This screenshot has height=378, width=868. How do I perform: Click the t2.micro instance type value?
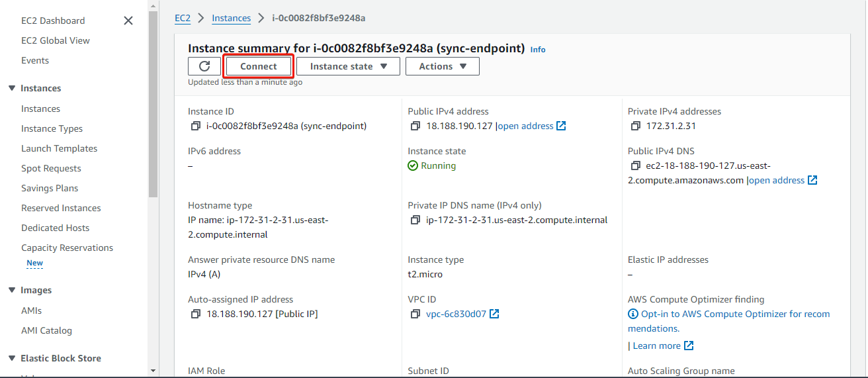click(425, 274)
